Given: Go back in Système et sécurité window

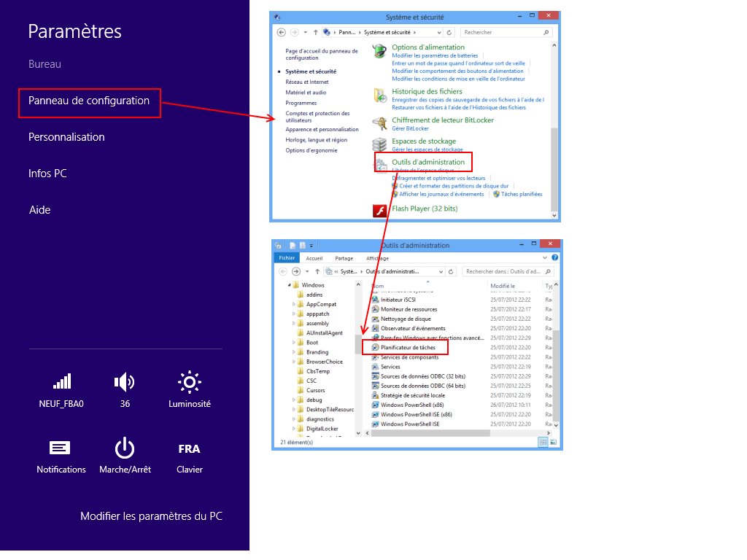Looking at the screenshot, I should pos(281,32).
